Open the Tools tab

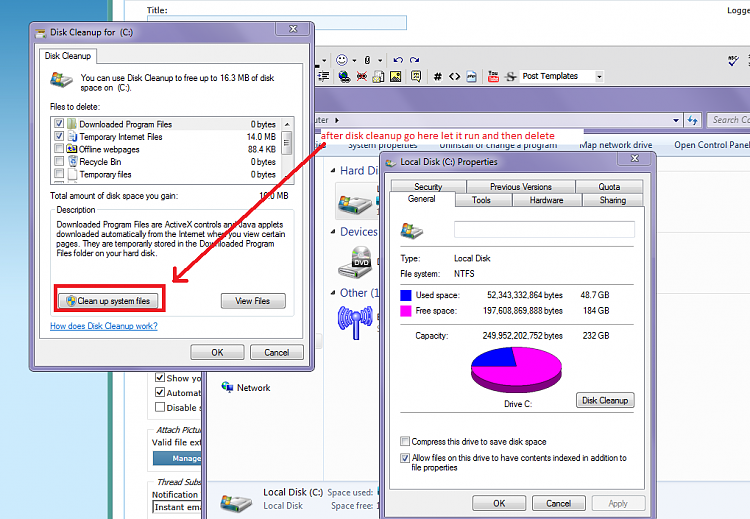[481, 200]
